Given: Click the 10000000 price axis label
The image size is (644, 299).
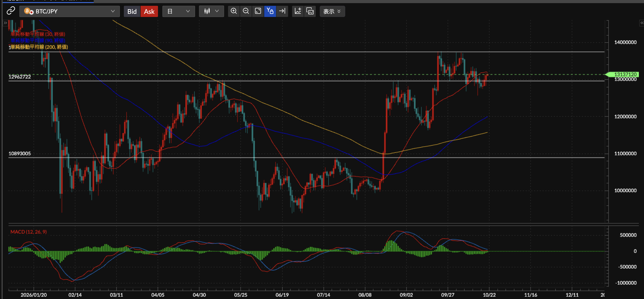Looking at the screenshot, I should [625, 191].
